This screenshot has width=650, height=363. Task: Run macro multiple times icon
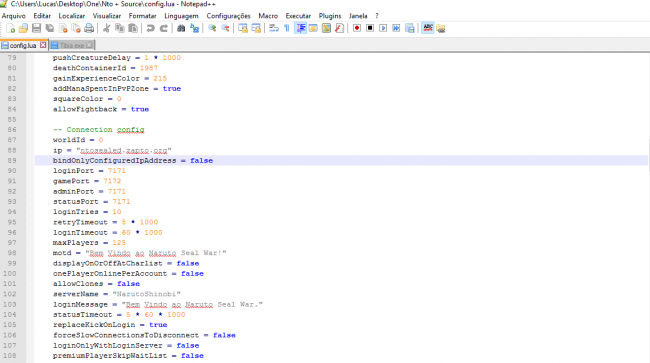click(397, 28)
